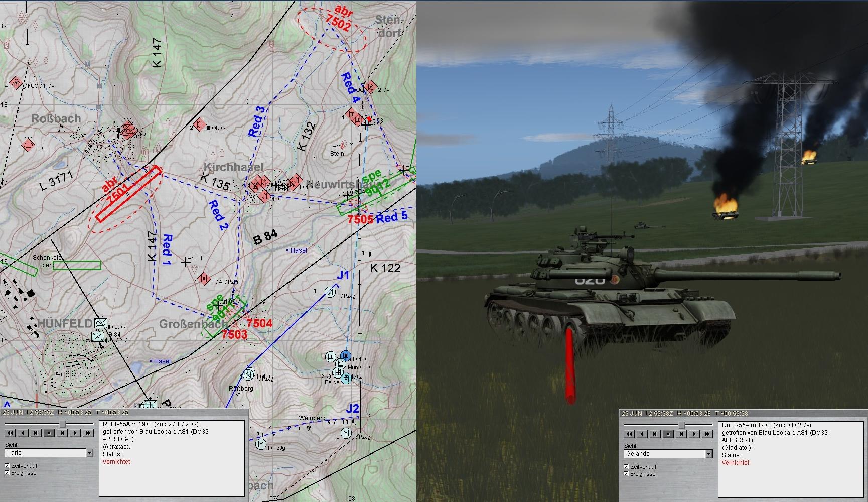Stop playback in the Gelände terrain panel
The width and height of the screenshot is (868, 502).
pos(668,434)
